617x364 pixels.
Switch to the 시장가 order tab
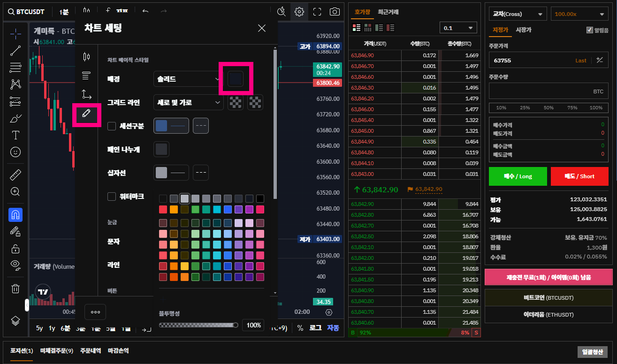(524, 30)
